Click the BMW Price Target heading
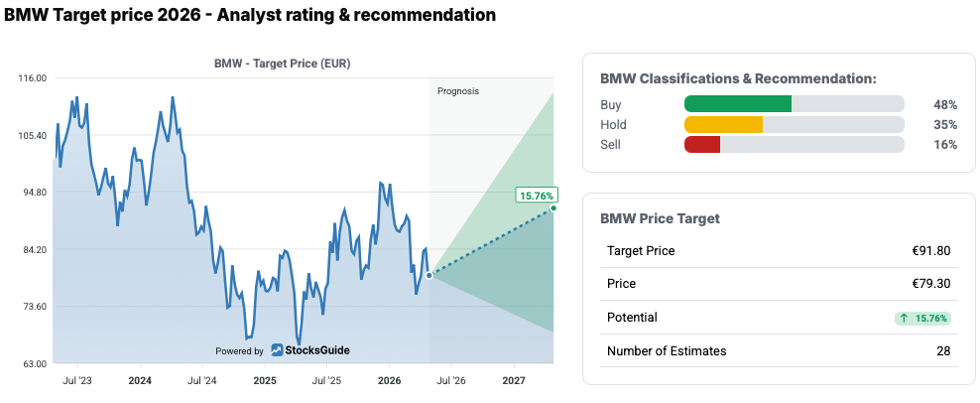This screenshot has height=403, width=980. click(x=660, y=217)
